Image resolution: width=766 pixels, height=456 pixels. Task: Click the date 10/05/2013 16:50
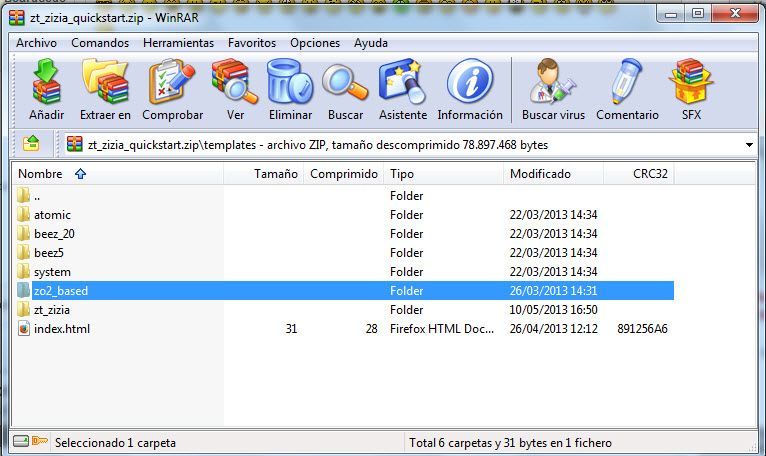tap(553, 310)
